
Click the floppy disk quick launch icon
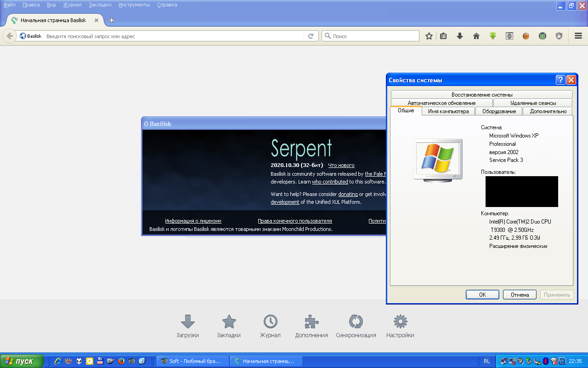pyautogui.click(x=100, y=361)
